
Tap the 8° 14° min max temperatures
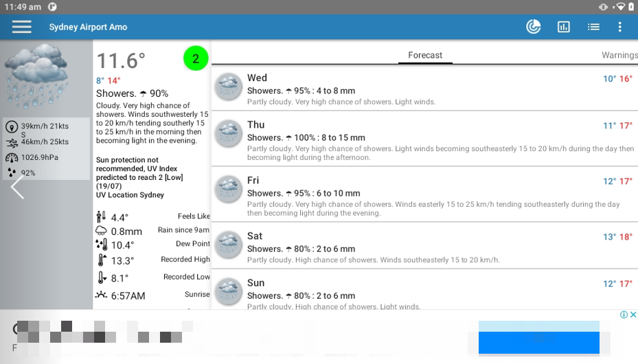(x=109, y=80)
